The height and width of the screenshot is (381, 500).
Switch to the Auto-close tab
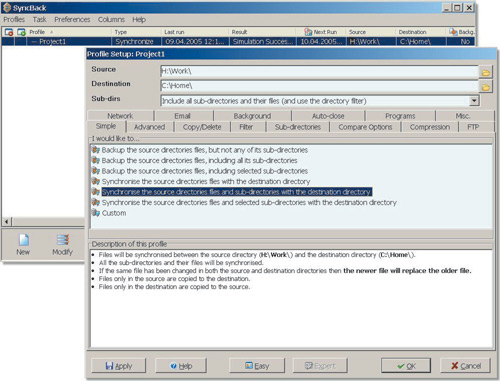point(328,116)
